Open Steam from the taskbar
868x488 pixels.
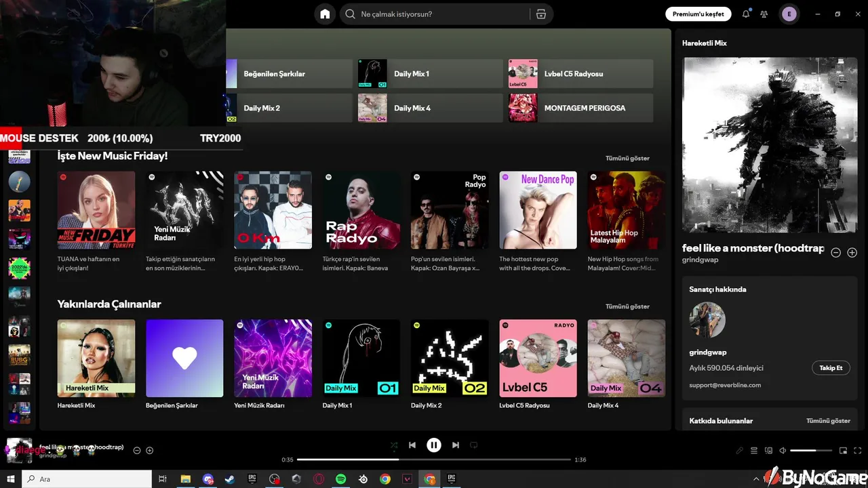click(230, 479)
